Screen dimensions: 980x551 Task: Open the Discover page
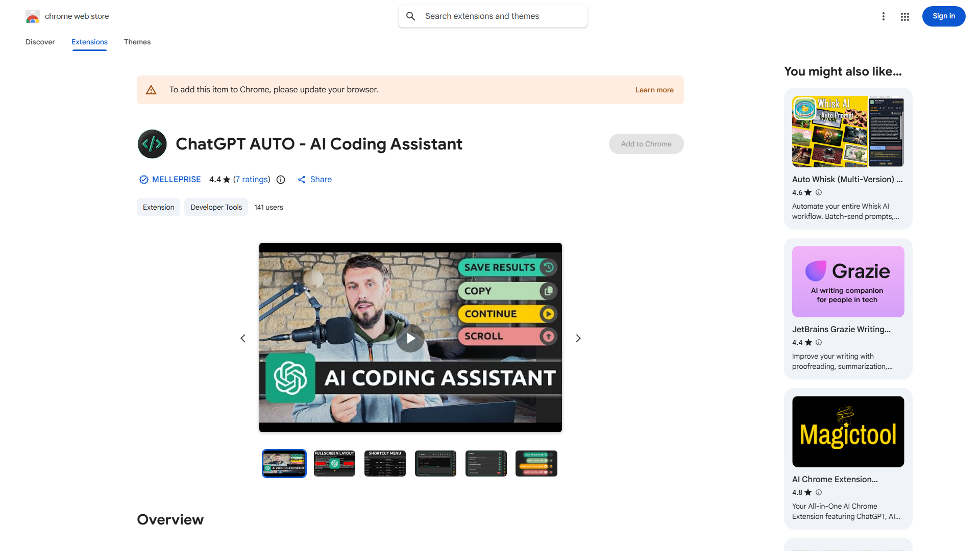point(40,42)
